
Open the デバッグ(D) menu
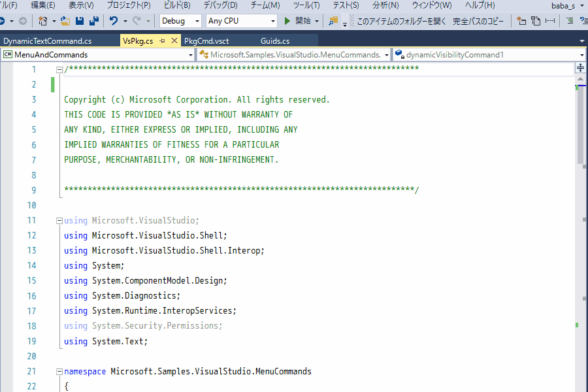coord(221,5)
